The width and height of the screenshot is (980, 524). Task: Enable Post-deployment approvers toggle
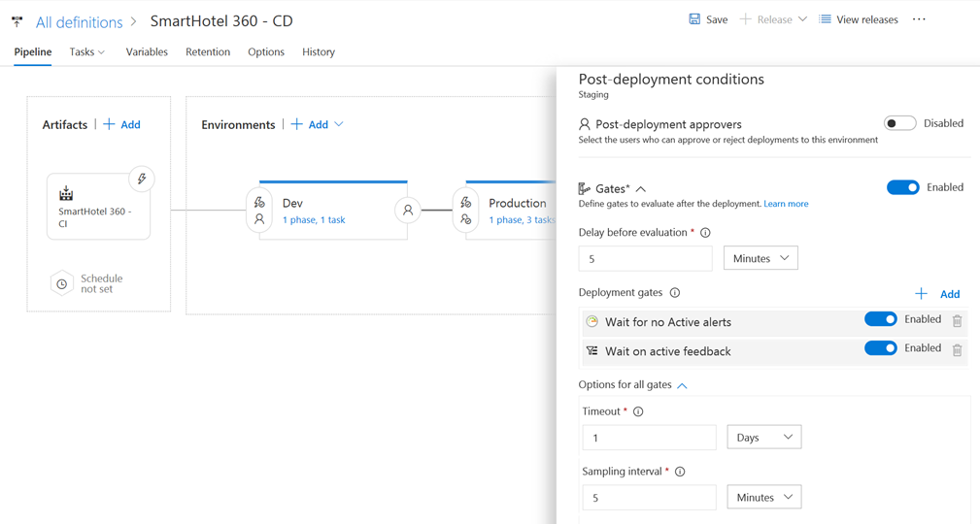(899, 123)
